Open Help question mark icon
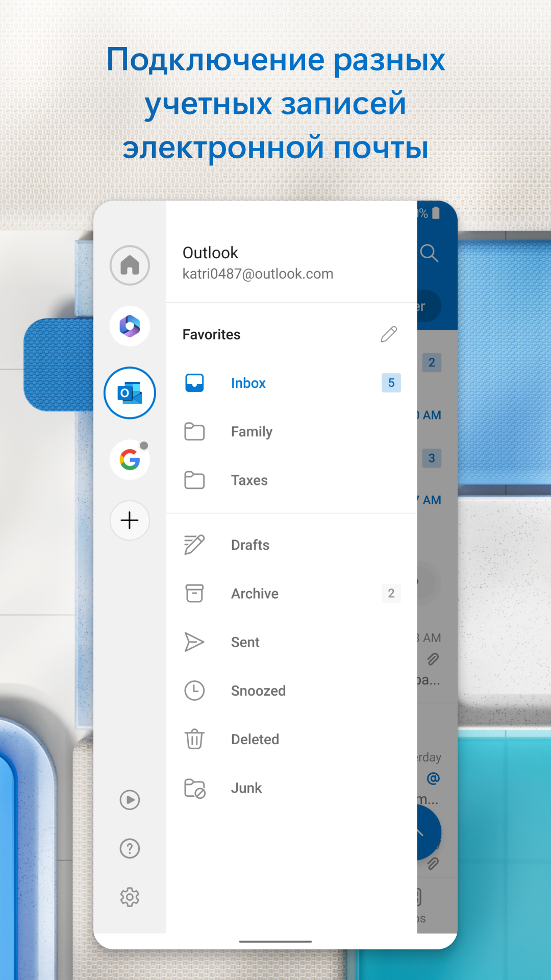Screen dimensions: 551x980 130,848
